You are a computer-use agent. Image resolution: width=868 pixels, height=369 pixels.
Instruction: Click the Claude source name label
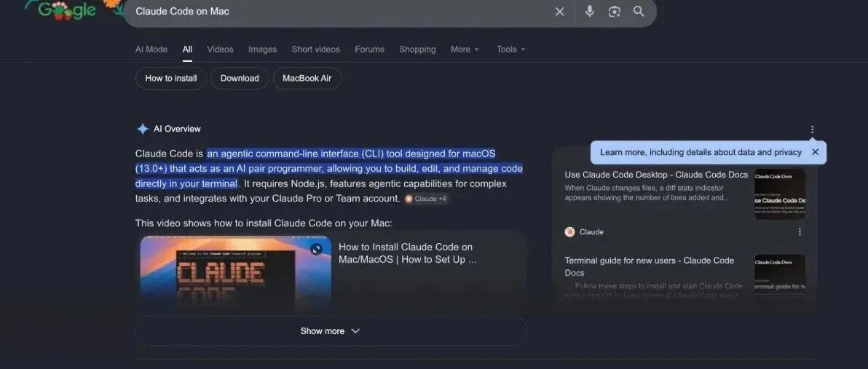coord(591,231)
